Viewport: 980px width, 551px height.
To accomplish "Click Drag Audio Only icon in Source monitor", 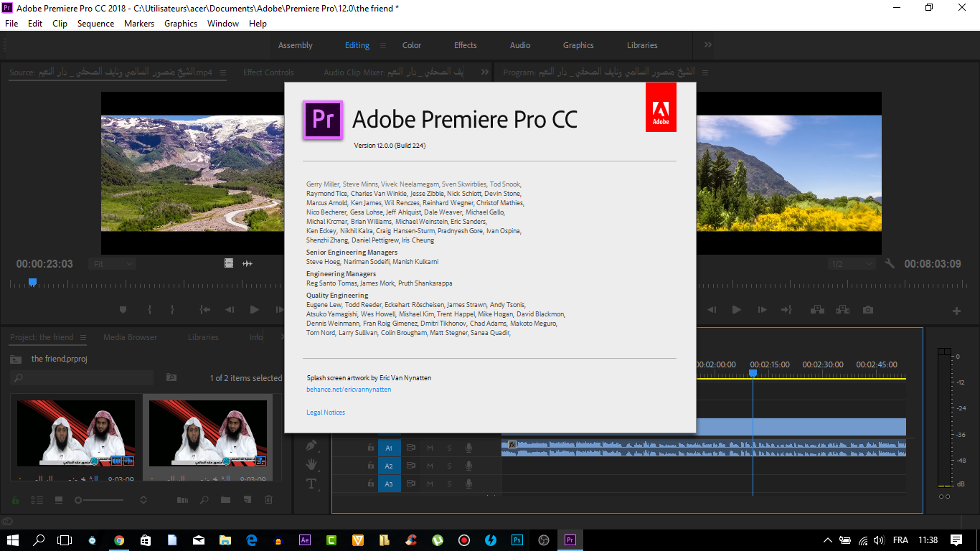I will pyautogui.click(x=248, y=263).
